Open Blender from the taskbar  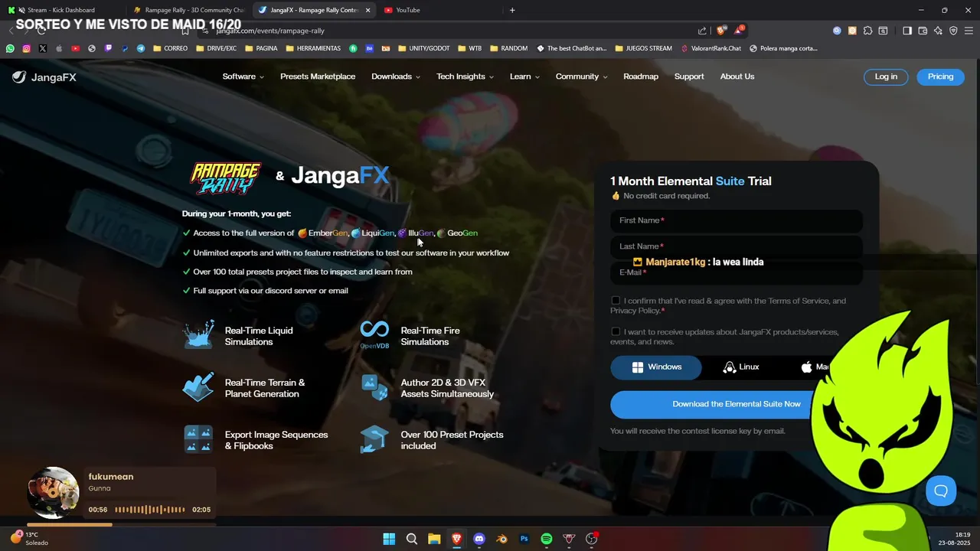(501, 539)
